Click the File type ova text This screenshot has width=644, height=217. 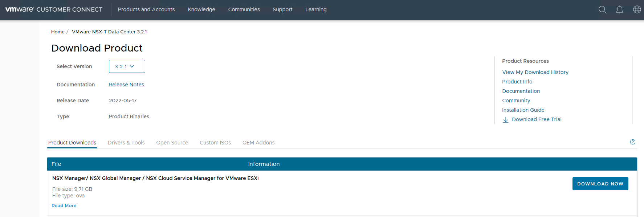pos(68,196)
